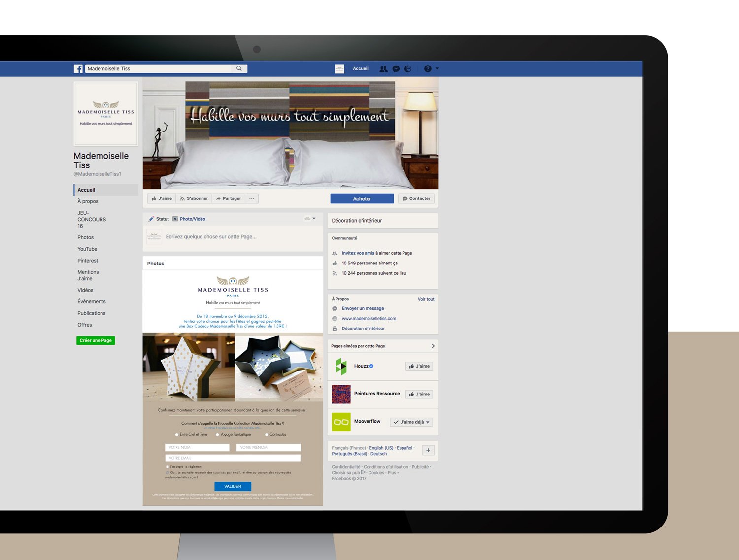The image size is (739, 560).
Task: Click J'aime button under cover photo
Action: point(162,198)
